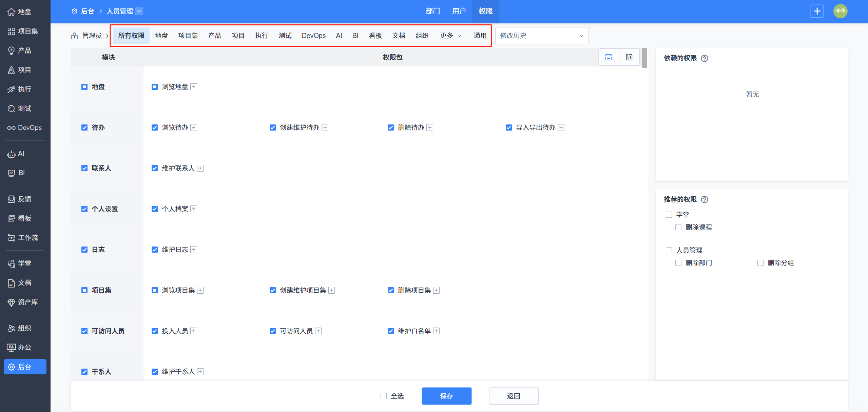Click the plus icon in top header
The image size is (868, 412).
coord(817,11)
